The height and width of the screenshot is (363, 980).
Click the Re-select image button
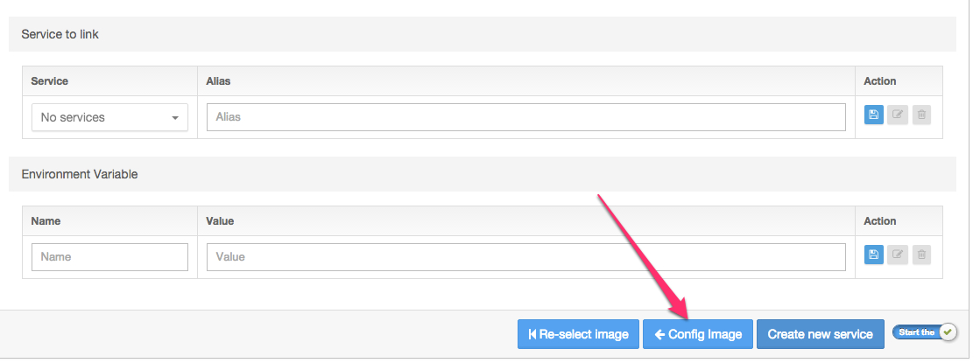578,334
